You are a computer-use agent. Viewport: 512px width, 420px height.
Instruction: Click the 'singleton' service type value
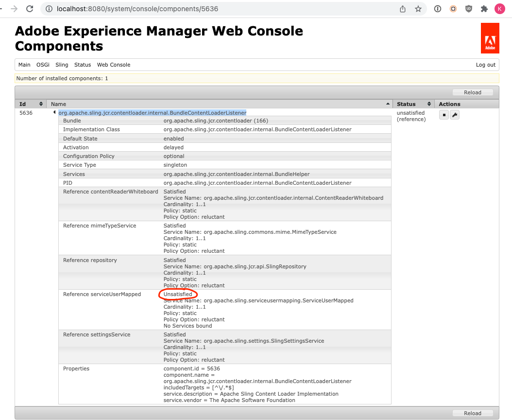pos(175,165)
